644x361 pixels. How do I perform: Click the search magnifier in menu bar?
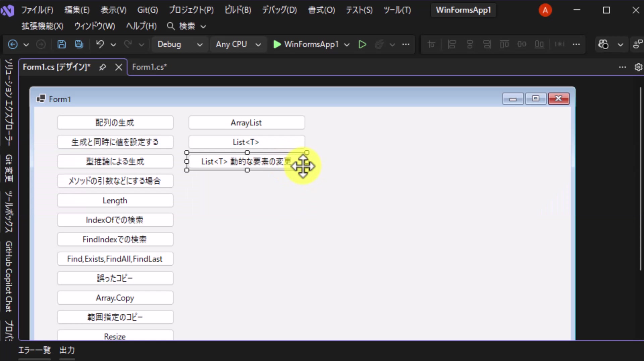(171, 26)
